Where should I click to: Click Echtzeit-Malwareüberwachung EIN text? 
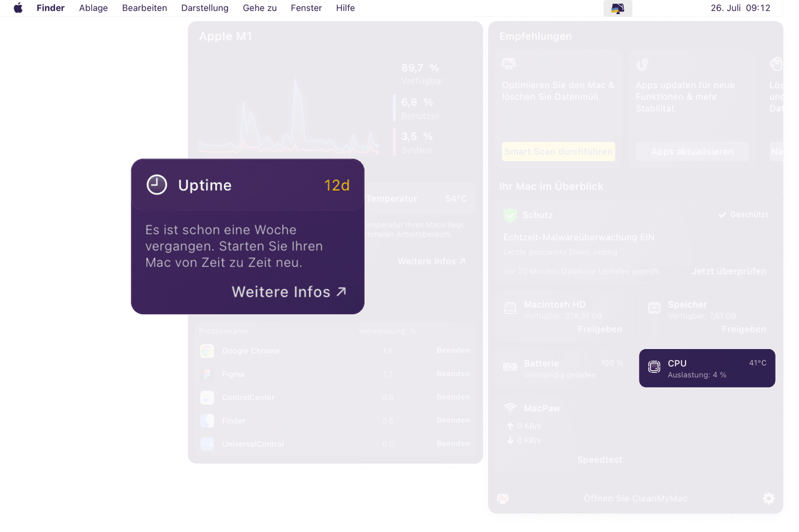579,237
